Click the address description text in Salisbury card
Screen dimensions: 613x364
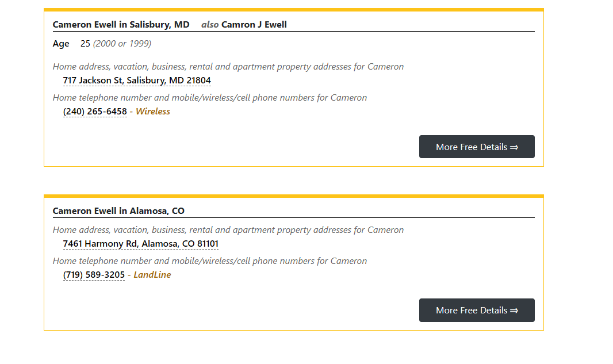tap(228, 67)
